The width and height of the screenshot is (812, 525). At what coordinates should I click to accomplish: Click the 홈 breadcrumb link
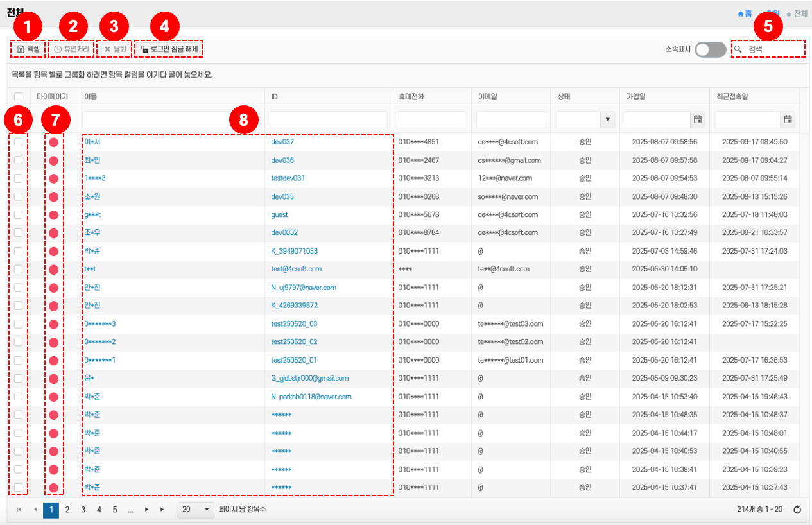(x=745, y=13)
